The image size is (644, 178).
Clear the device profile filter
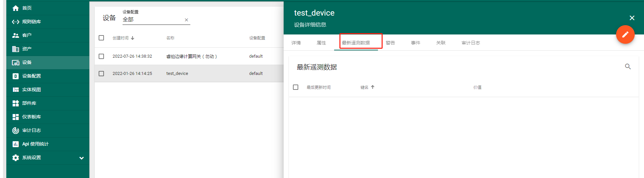[x=186, y=20]
